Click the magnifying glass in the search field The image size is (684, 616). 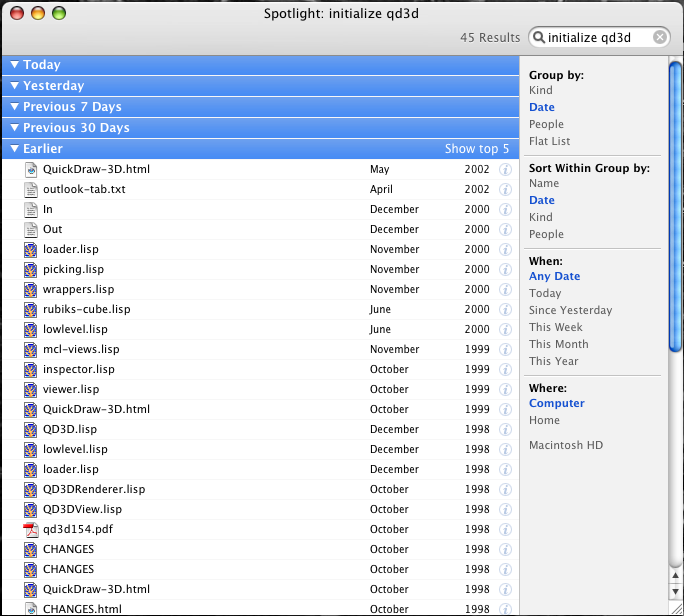[539, 38]
